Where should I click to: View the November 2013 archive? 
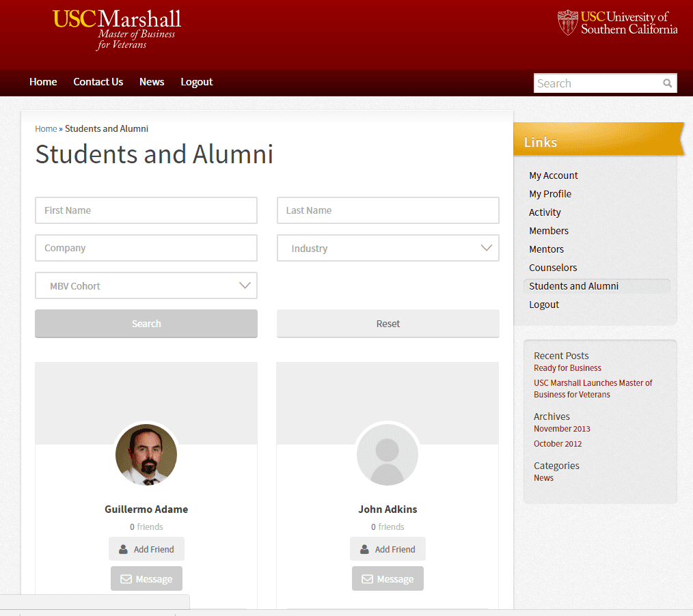coord(562,429)
